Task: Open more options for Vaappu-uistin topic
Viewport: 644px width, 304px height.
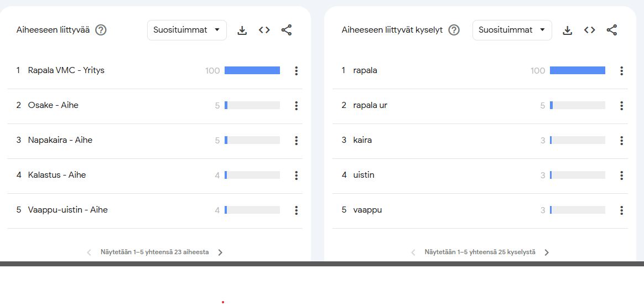Action: [297, 210]
